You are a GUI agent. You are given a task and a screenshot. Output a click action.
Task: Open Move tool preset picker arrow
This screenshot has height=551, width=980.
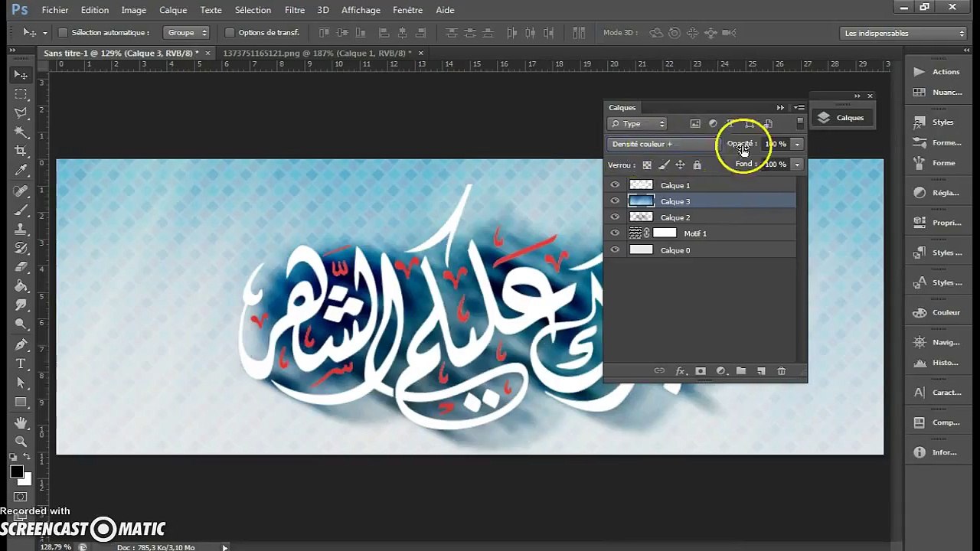click(x=44, y=33)
